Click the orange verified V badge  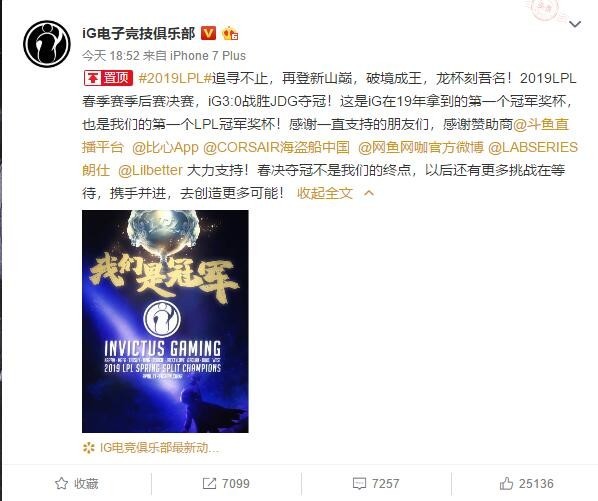point(208,34)
